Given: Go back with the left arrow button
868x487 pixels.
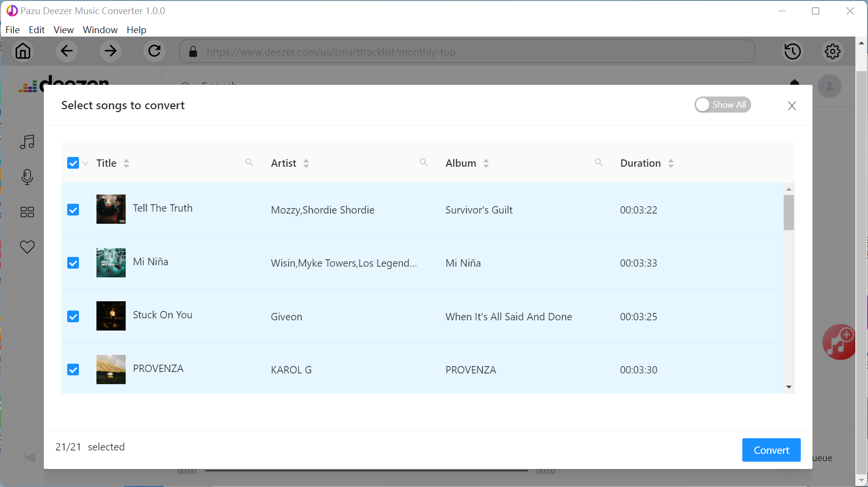Looking at the screenshot, I should coord(67,51).
